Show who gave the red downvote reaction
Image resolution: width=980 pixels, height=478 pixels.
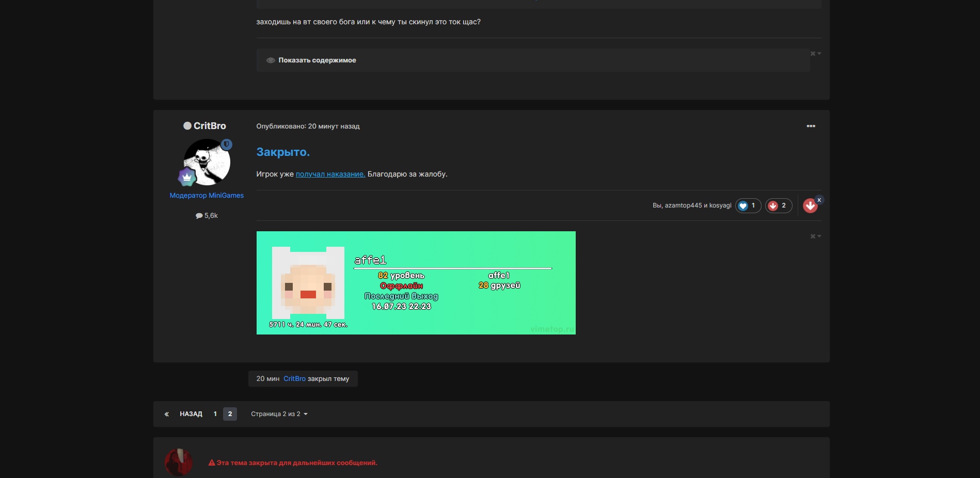(778, 205)
